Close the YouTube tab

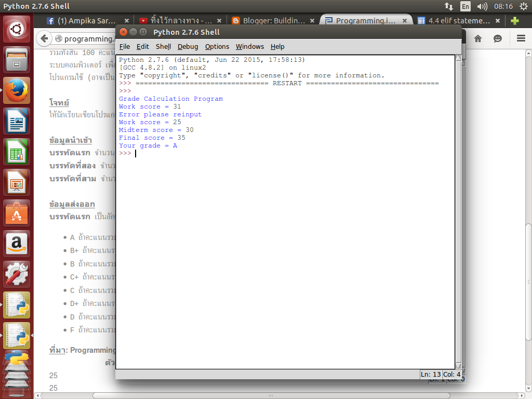(x=219, y=21)
